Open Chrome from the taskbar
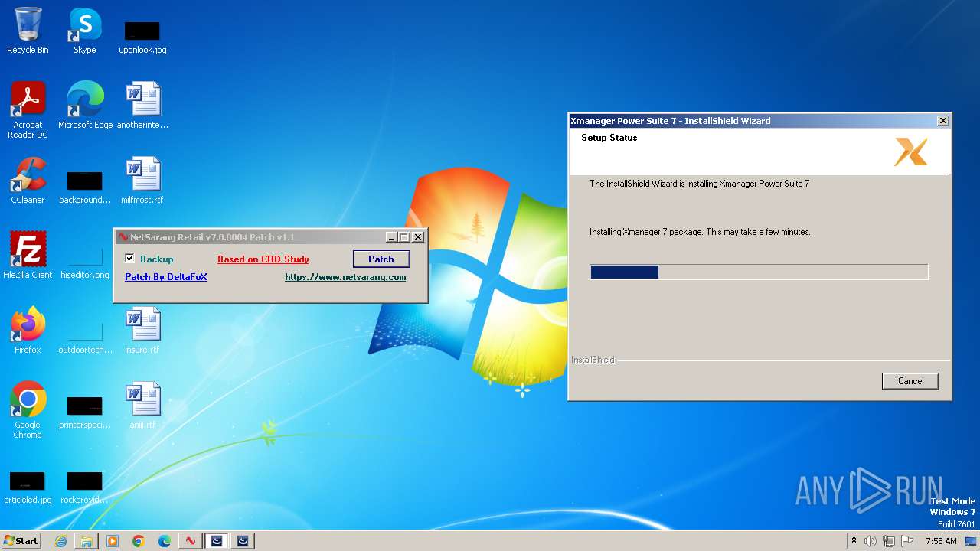This screenshot has width=980, height=551. [139, 541]
